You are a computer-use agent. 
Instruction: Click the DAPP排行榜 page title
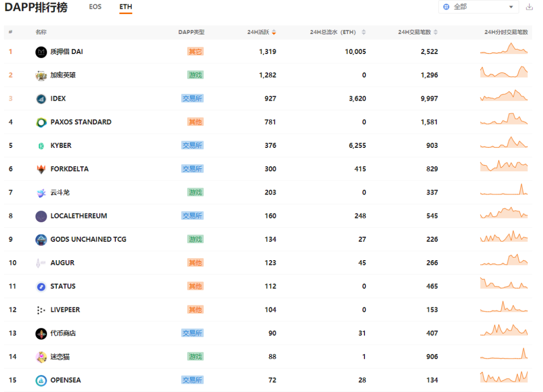click(x=36, y=7)
